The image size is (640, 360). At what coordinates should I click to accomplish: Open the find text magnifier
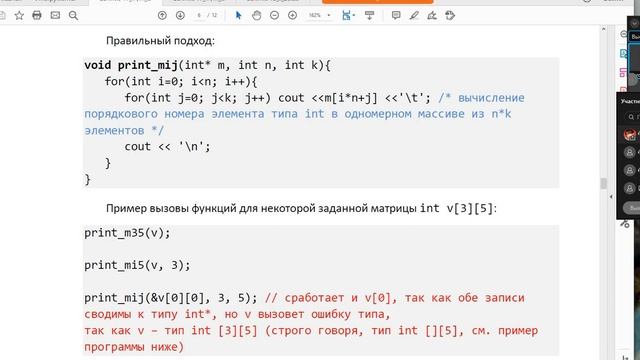coord(73,16)
